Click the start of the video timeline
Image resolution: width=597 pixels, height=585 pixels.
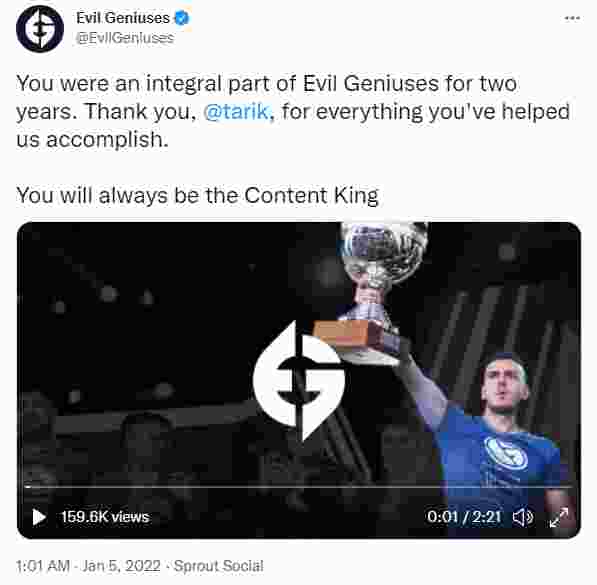tap(27, 487)
